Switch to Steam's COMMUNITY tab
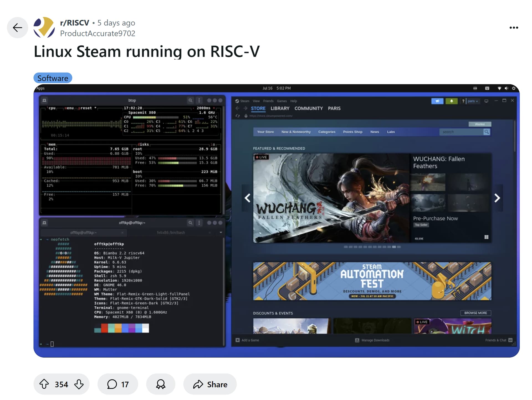The height and width of the screenshot is (400, 532). coord(308,108)
